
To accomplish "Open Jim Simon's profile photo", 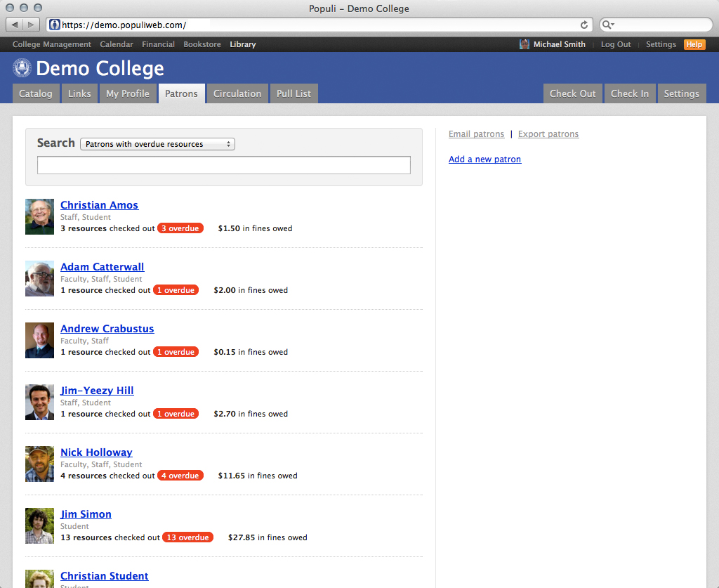I will pos(39,525).
